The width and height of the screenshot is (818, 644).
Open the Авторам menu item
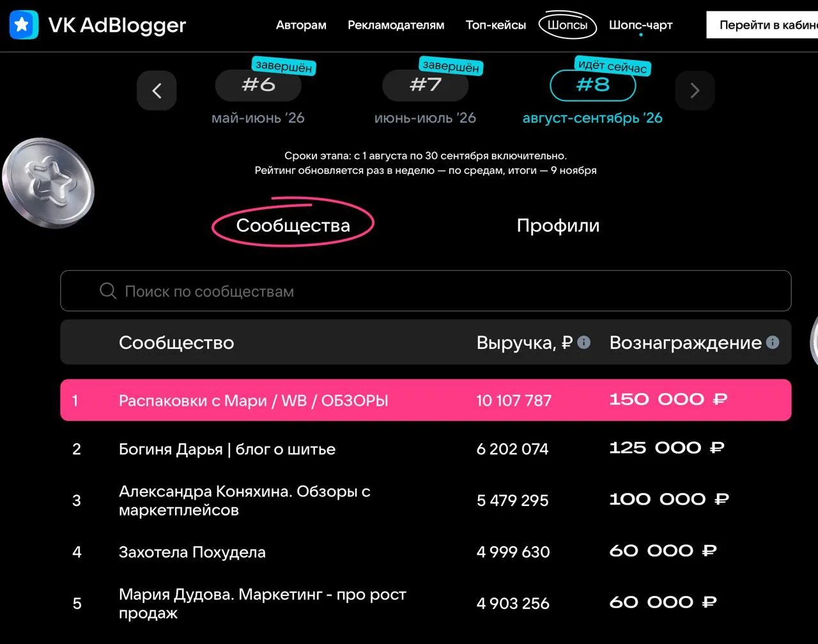point(301,25)
